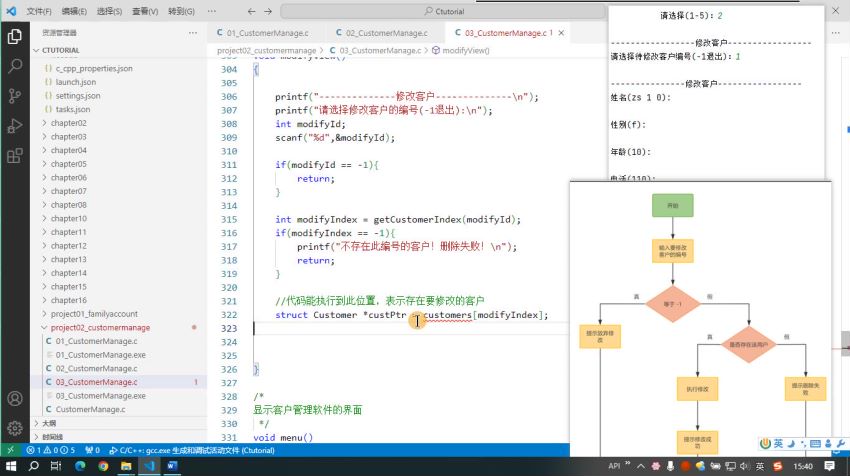Open Run and Debug view icon
850x476 pixels.
pos(15,126)
